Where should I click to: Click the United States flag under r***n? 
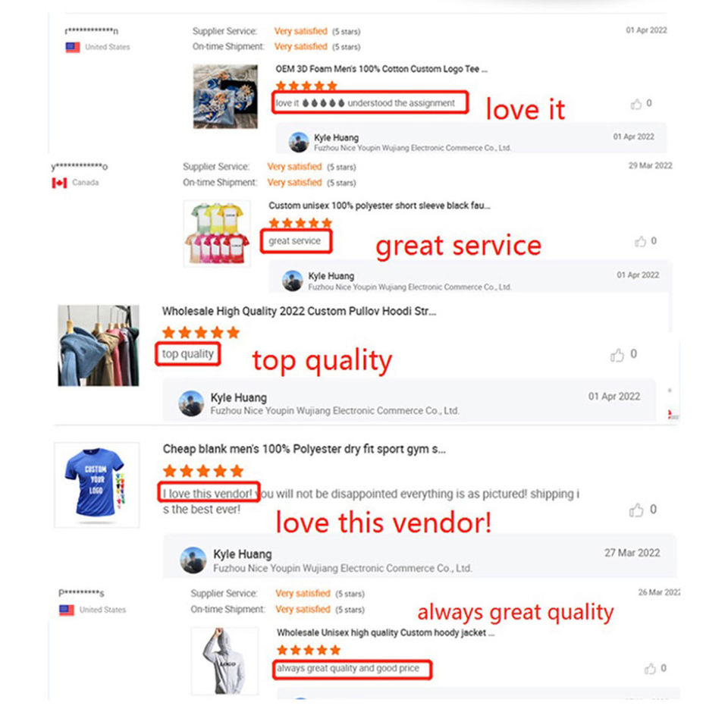[x=73, y=47]
